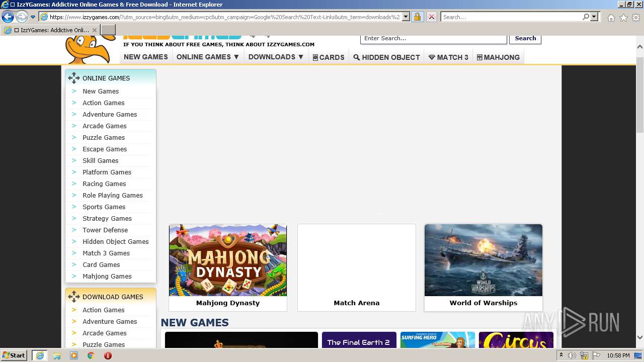
Task: Click the browser Back arrow button
Action: point(8,17)
